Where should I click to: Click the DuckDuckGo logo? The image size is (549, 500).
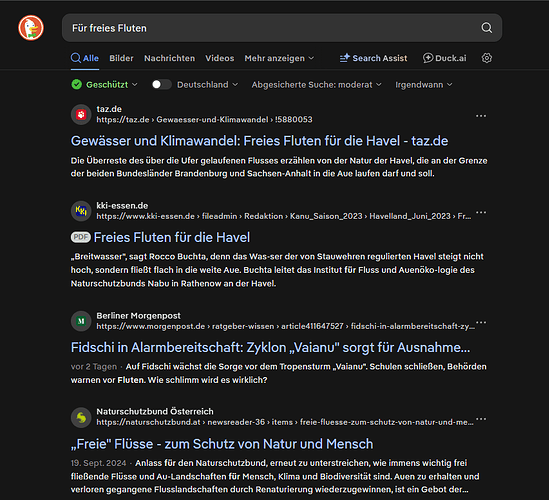click(x=31, y=28)
